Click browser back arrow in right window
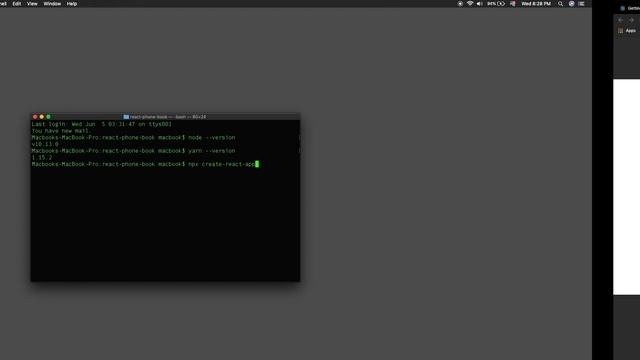The image size is (640, 360). tap(620, 20)
